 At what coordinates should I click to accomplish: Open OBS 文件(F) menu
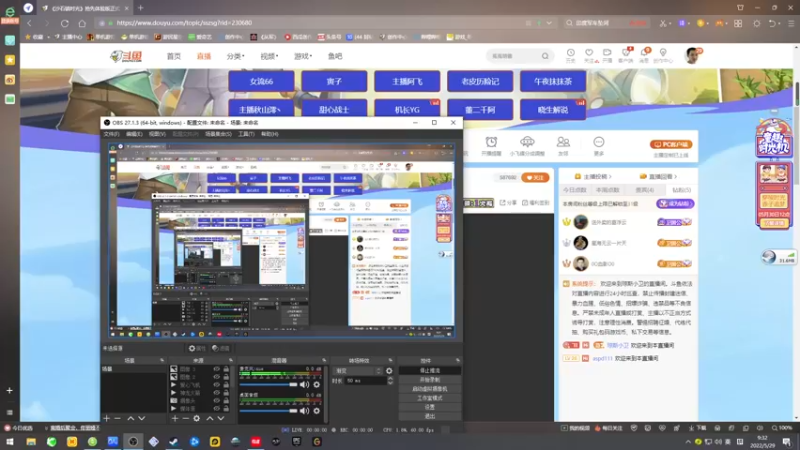coord(111,134)
